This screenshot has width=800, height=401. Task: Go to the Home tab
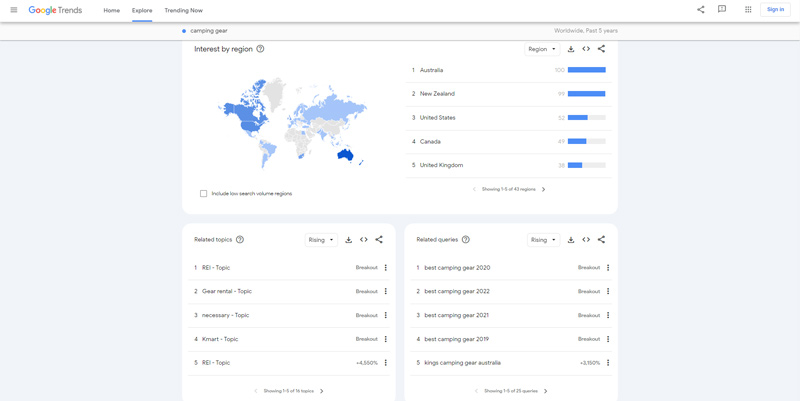pyautogui.click(x=112, y=10)
